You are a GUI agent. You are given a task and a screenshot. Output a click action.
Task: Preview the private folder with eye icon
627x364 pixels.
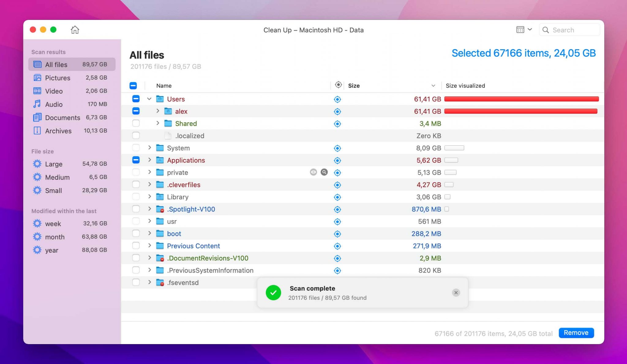(x=313, y=172)
